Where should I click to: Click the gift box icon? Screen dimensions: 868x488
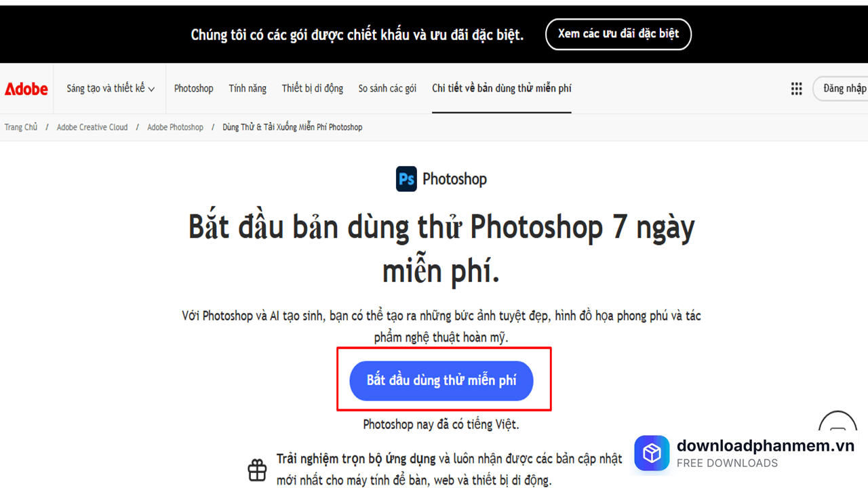click(258, 470)
